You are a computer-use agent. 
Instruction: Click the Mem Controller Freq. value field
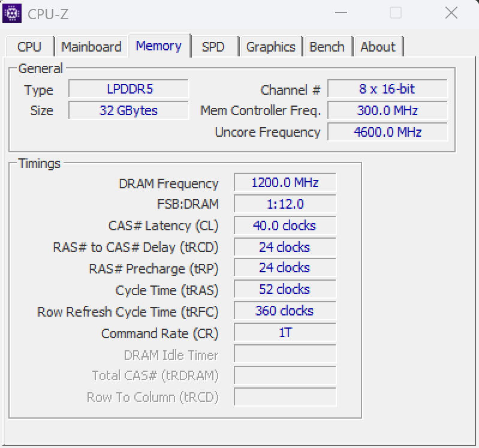coord(387,110)
